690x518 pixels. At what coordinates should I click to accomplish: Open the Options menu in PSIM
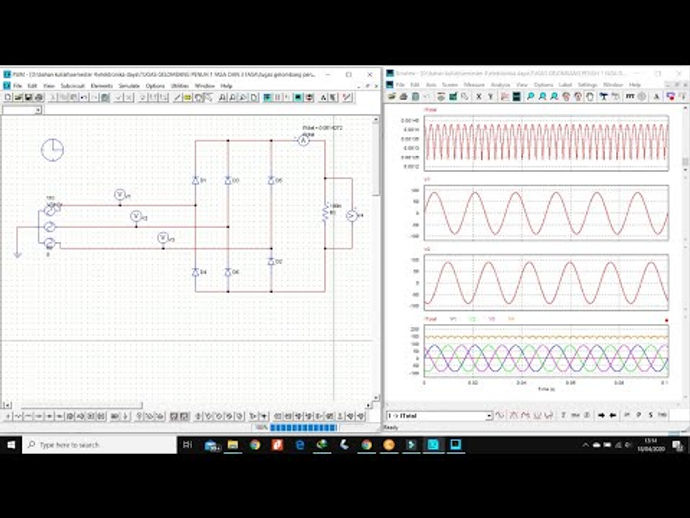click(155, 86)
